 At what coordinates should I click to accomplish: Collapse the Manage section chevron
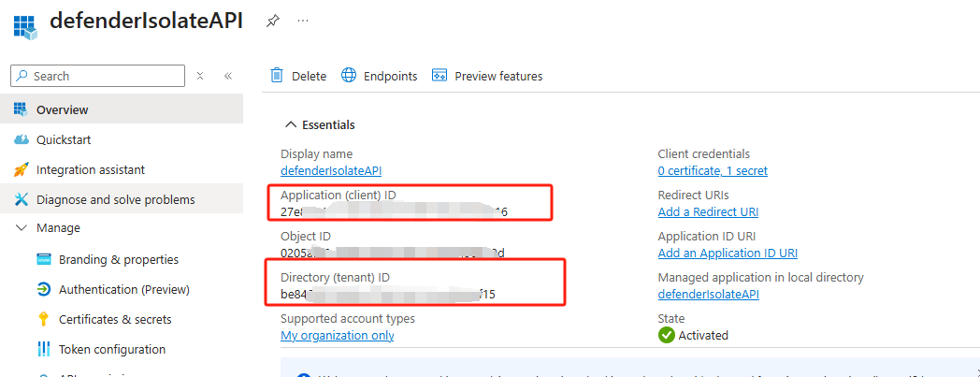[x=22, y=228]
